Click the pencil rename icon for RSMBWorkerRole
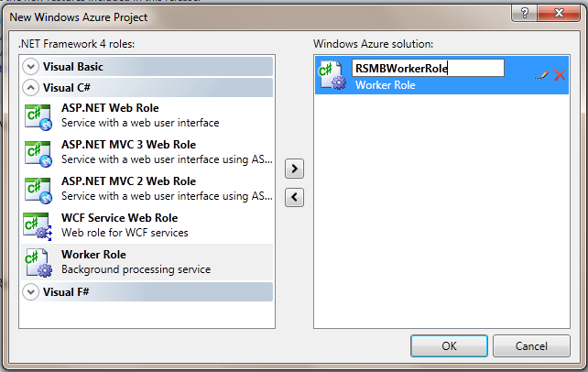588x372 pixels. [x=541, y=75]
